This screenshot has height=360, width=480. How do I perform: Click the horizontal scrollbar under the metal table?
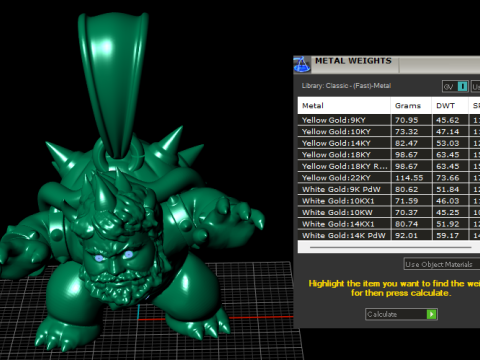390,247
